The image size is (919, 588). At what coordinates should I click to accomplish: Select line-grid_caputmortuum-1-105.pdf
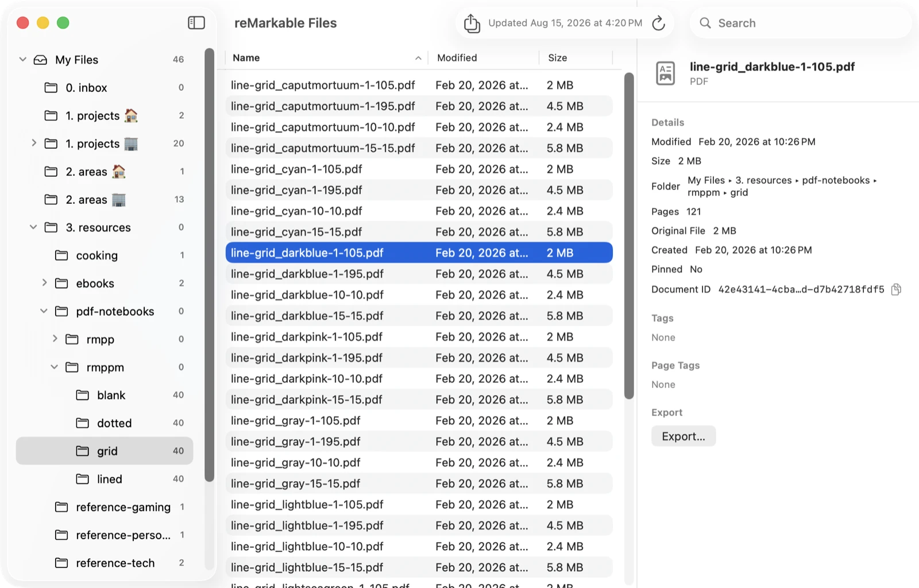tap(419, 85)
